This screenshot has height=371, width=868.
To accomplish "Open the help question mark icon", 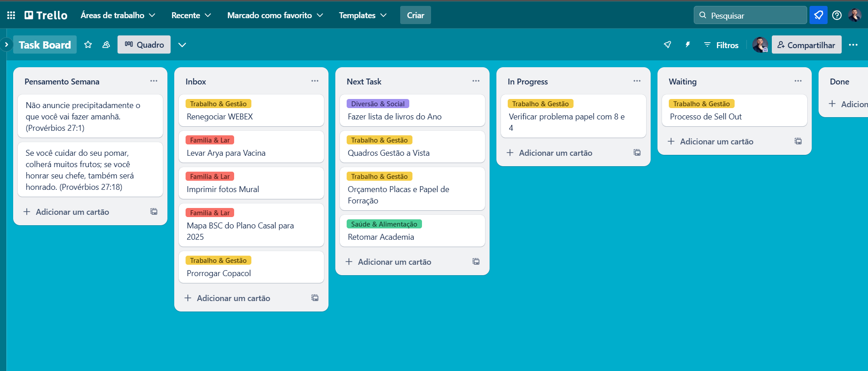I will pyautogui.click(x=837, y=15).
